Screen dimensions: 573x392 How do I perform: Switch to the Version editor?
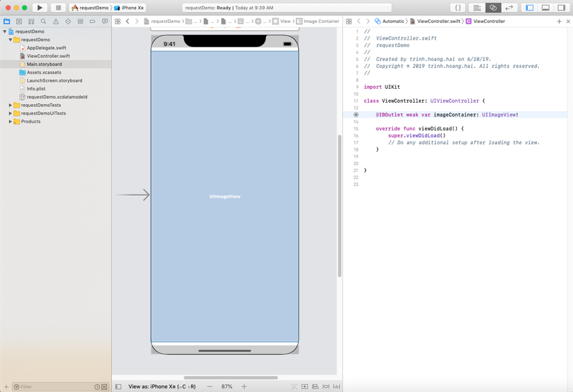click(509, 8)
